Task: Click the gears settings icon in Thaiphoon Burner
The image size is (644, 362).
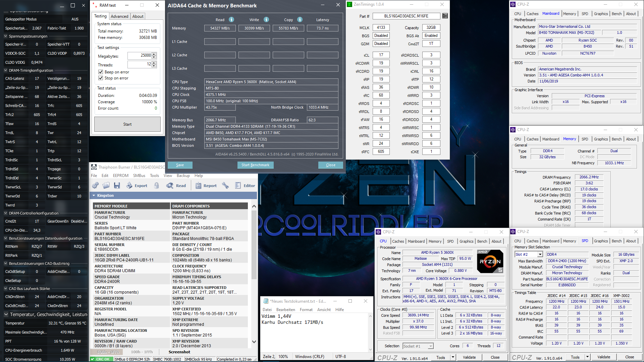Action: click(x=96, y=185)
